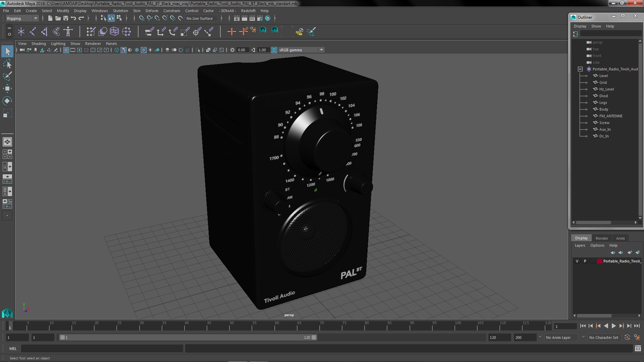Click the Create Cluster icon
The width and height of the screenshot is (644, 362).
[x=126, y=32]
